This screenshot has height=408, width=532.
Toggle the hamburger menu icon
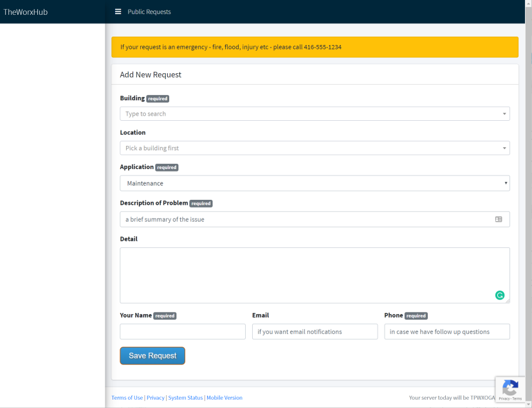(118, 12)
